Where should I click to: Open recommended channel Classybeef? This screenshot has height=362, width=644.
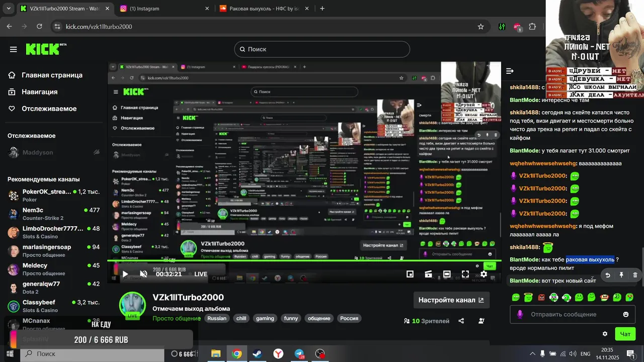(54, 306)
